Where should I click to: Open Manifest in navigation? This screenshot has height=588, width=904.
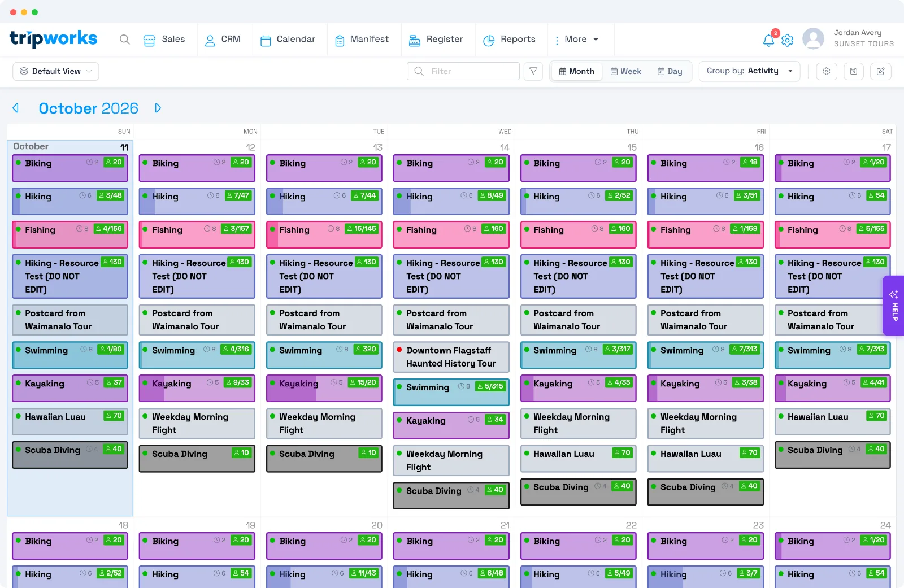[x=362, y=40]
